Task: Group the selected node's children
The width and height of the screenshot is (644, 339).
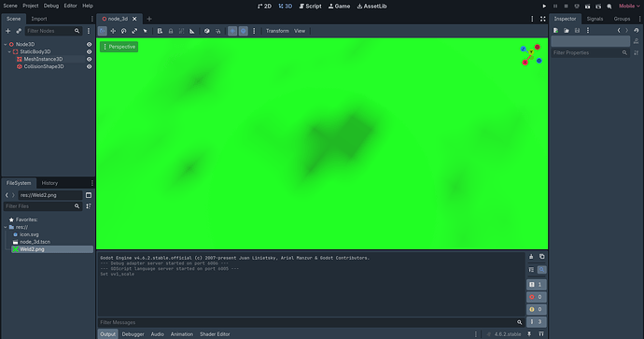Action: [181, 31]
